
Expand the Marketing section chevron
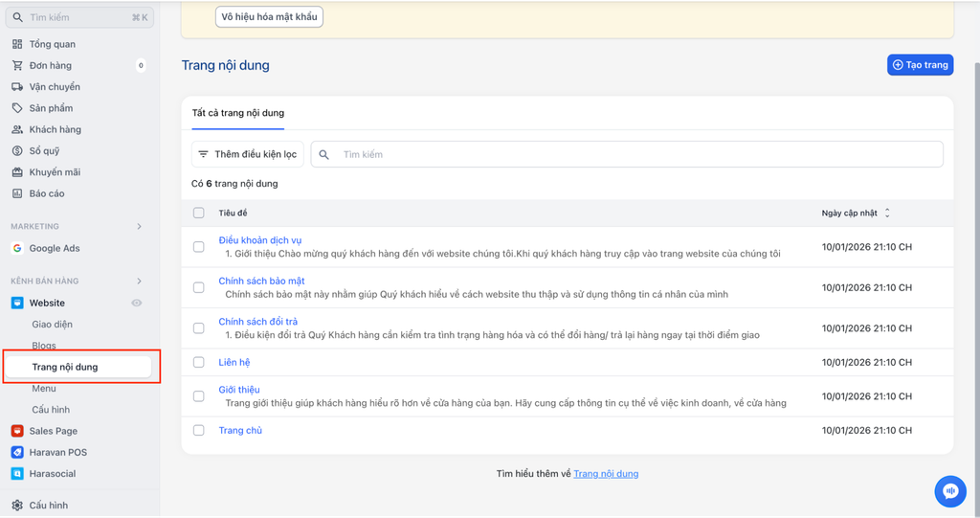point(139,227)
